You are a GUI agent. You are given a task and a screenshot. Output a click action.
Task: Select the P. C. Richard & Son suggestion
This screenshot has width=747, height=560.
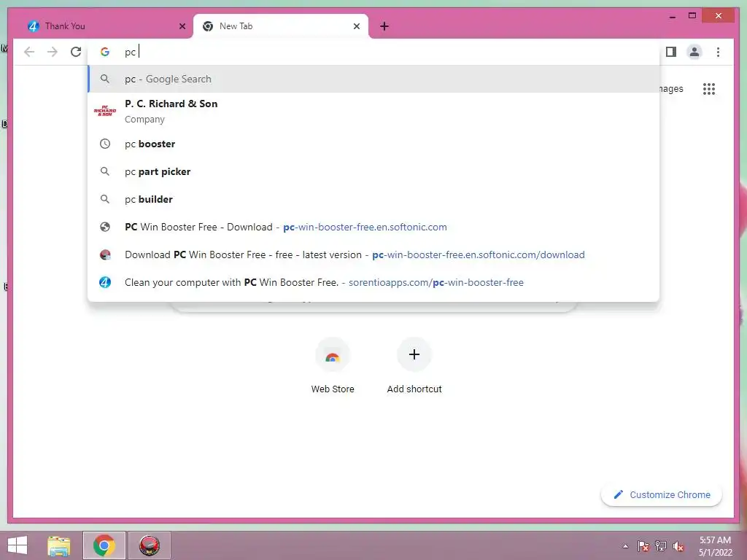[x=373, y=111]
